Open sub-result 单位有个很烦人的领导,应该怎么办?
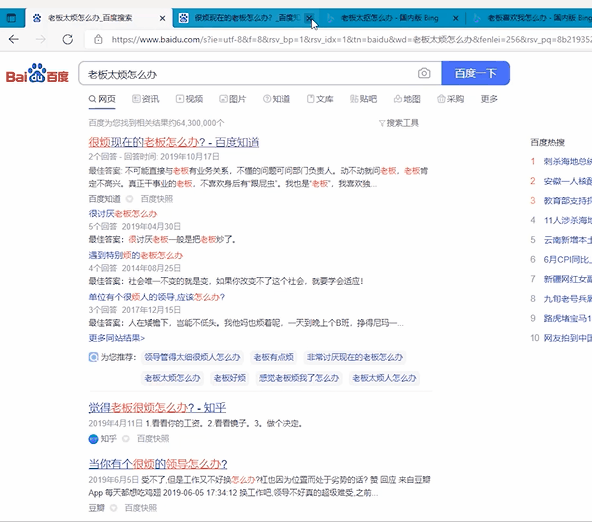 (157, 297)
